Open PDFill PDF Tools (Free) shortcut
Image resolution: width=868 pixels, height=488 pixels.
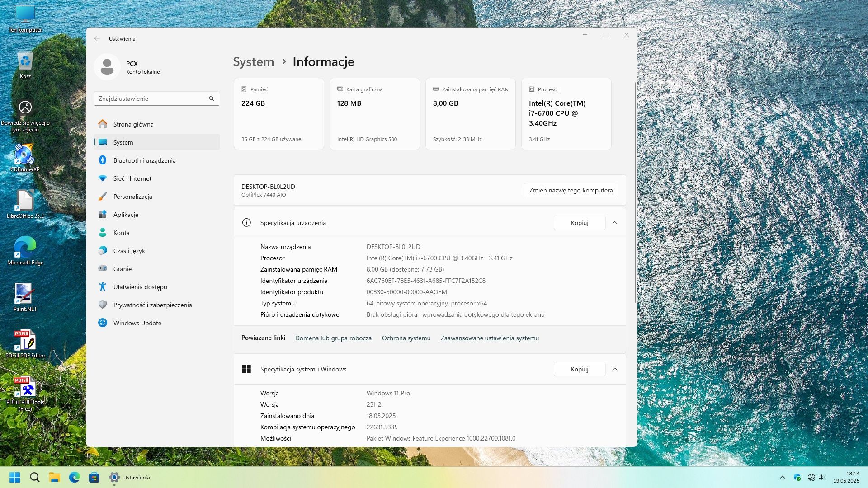pos(25,394)
